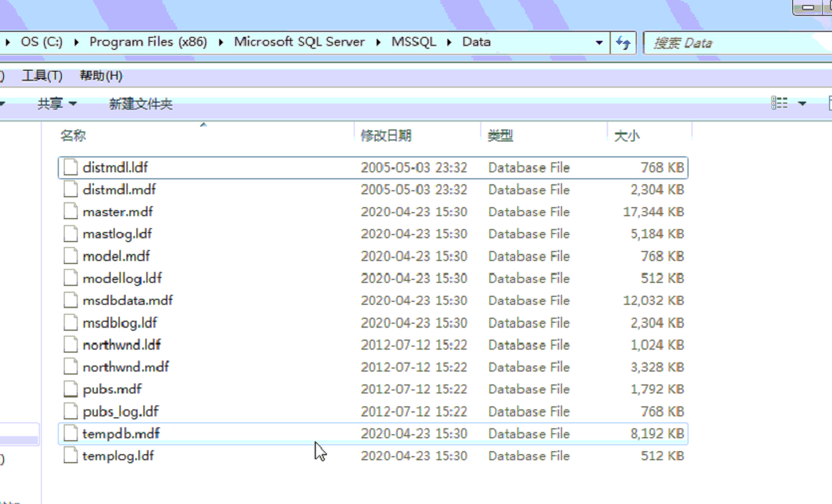This screenshot has height=504, width=832.
Task: Click the 8,192 KB size value
Action: (x=658, y=434)
